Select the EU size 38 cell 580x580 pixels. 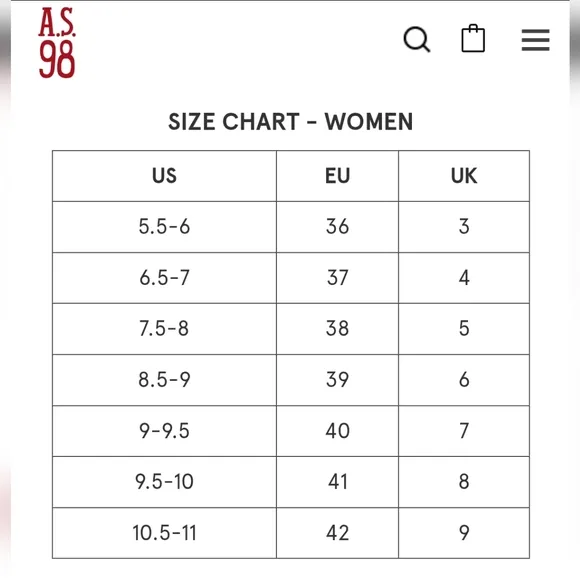click(x=337, y=329)
